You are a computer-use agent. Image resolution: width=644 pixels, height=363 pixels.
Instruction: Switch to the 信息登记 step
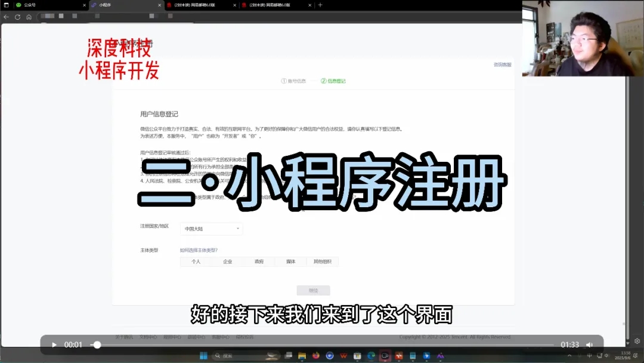pos(332,80)
